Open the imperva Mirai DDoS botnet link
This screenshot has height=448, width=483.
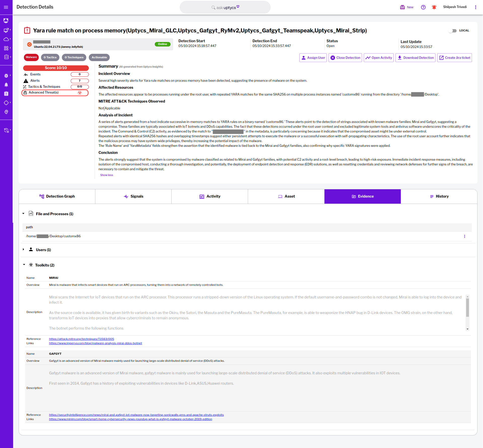coord(95,343)
